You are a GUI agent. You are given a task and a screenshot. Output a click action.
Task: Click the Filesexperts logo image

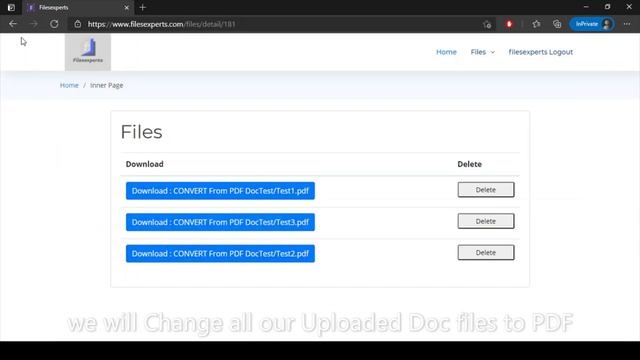tap(88, 52)
